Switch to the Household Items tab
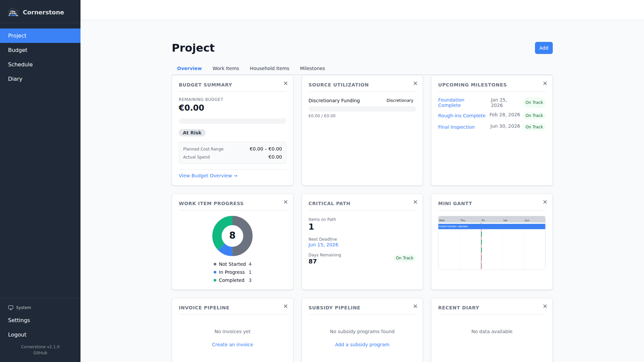The height and width of the screenshot is (362, 644). point(269,68)
